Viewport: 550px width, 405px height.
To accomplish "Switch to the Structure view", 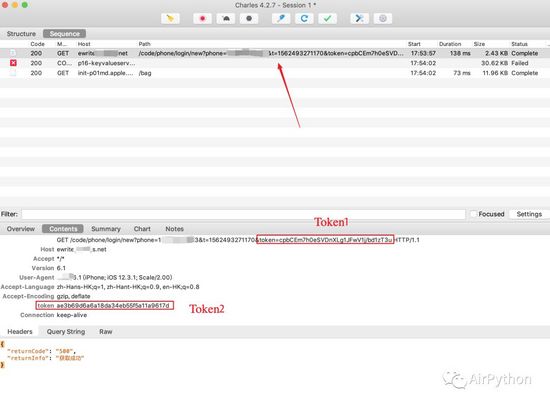I will (x=21, y=34).
